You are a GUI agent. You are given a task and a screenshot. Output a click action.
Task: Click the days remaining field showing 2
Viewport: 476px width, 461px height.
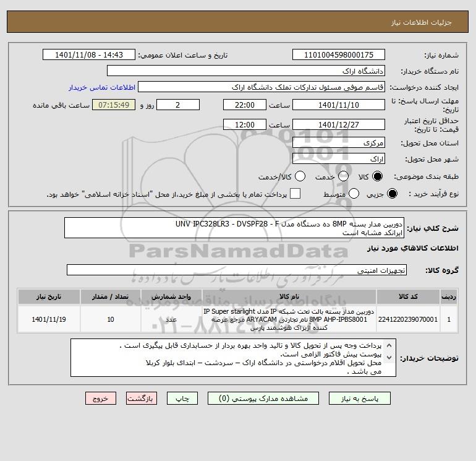[x=178, y=105]
